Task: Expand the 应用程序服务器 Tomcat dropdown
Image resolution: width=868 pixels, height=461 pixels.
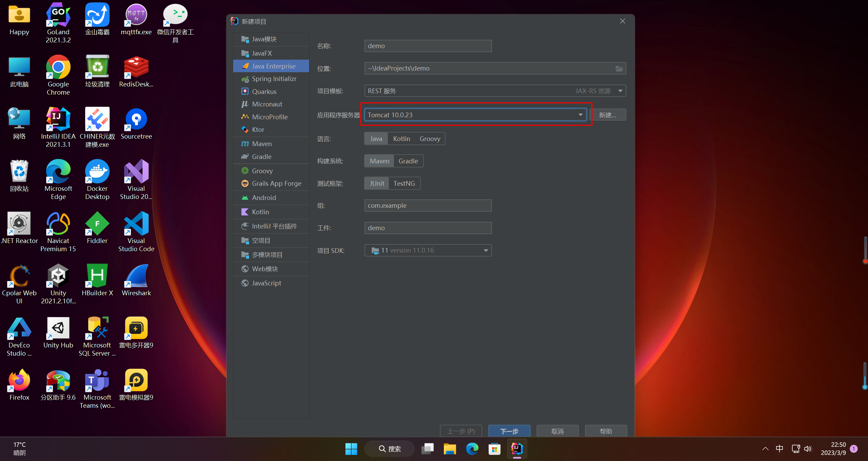Action: (x=580, y=115)
